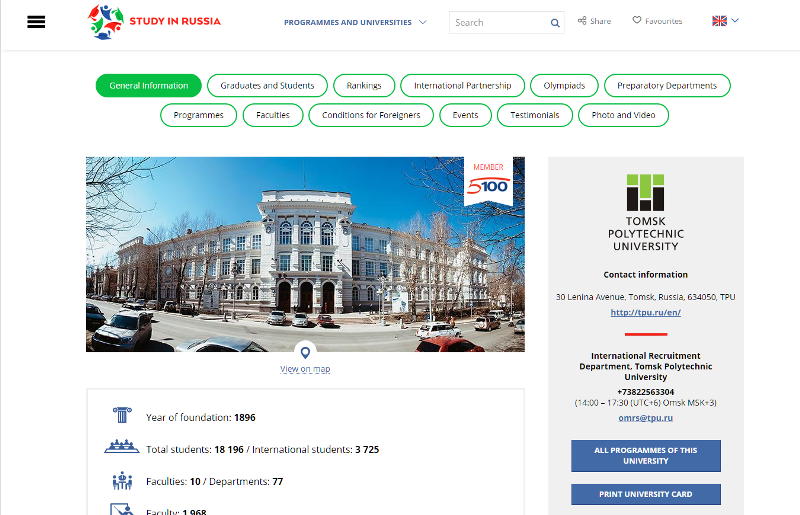Click the International Recruitment Department heading
The height and width of the screenshot is (515, 800).
tap(645, 366)
